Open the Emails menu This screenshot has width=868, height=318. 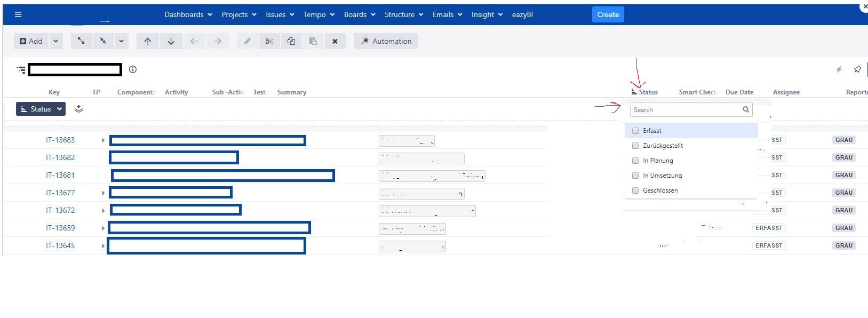click(447, 14)
